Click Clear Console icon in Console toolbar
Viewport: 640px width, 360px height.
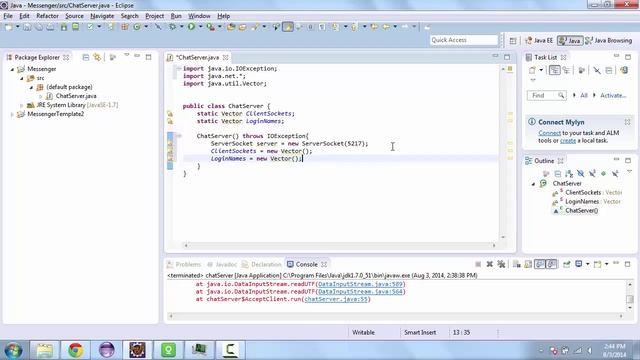click(516, 264)
